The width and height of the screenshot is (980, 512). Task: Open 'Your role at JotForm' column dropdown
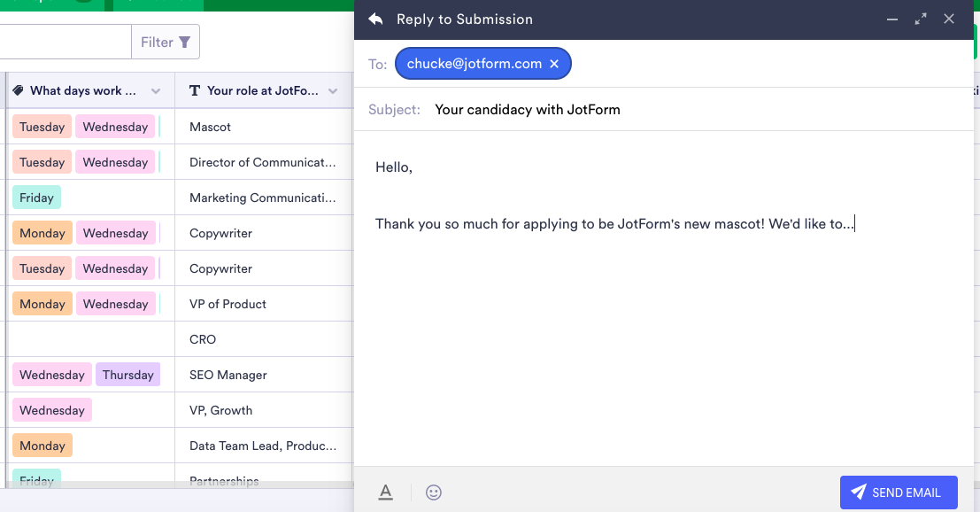pyautogui.click(x=333, y=91)
